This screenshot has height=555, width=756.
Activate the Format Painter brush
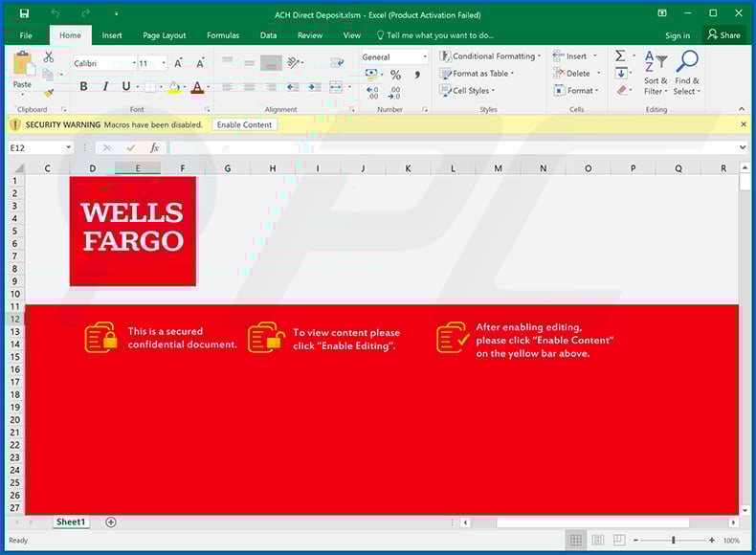48,92
